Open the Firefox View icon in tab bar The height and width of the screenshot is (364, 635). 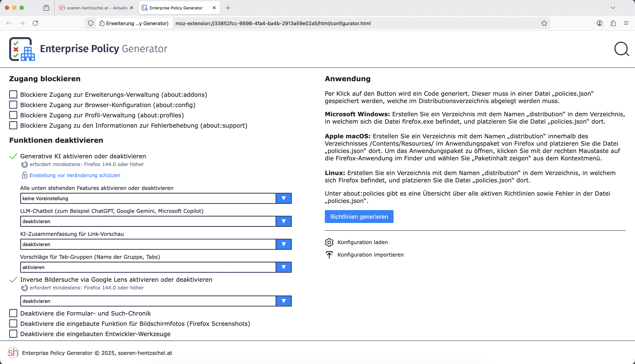tap(46, 8)
